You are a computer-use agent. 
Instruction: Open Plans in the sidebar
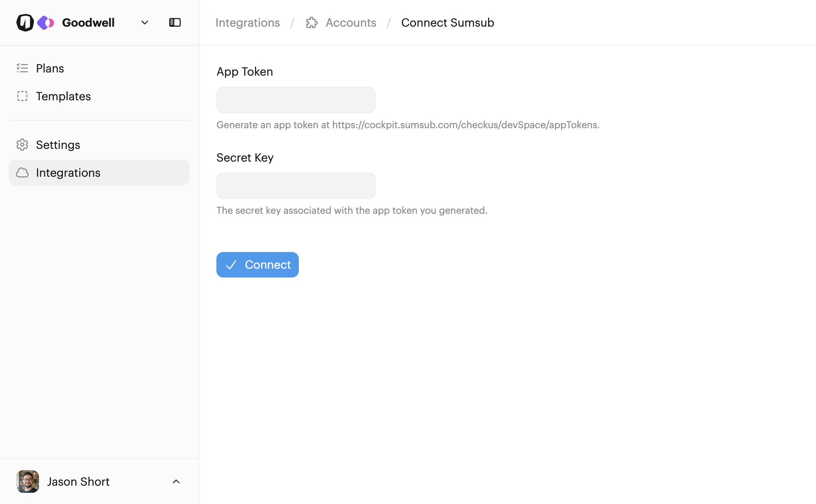pyautogui.click(x=50, y=68)
